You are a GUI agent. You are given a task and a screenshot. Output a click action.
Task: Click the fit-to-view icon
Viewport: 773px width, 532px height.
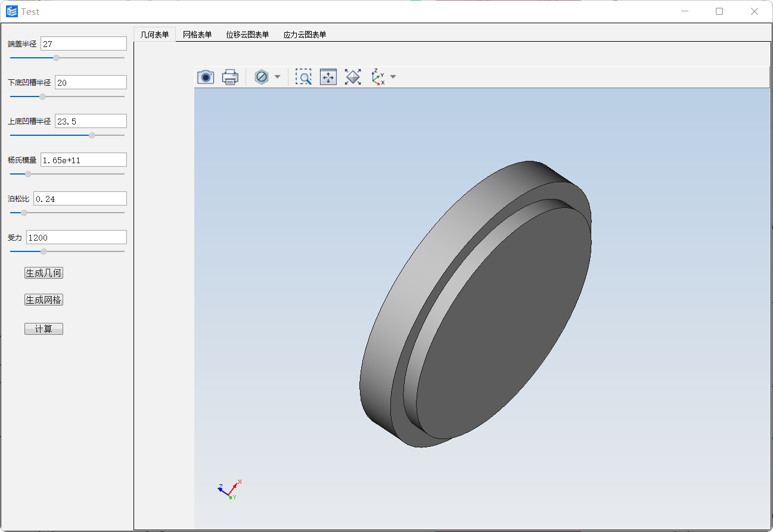353,77
